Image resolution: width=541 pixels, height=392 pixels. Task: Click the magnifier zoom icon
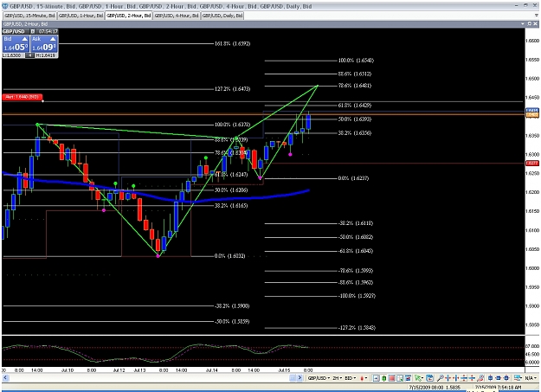pos(441,378)
